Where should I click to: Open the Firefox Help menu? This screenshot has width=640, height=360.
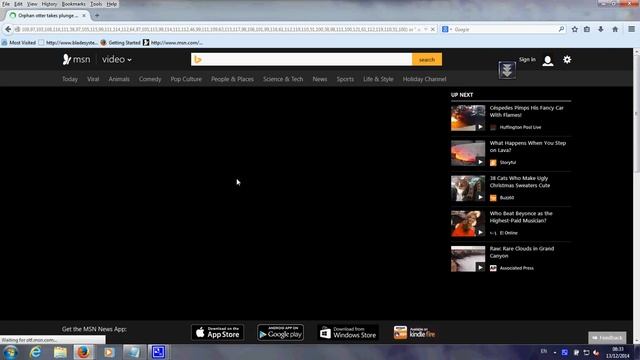pos(111,4)
